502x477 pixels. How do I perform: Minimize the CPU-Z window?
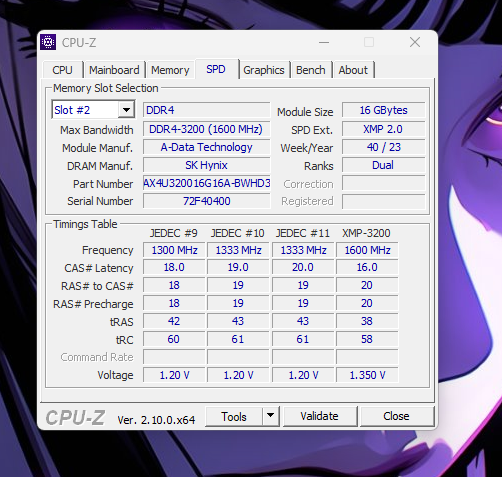[x=324, y=42]
